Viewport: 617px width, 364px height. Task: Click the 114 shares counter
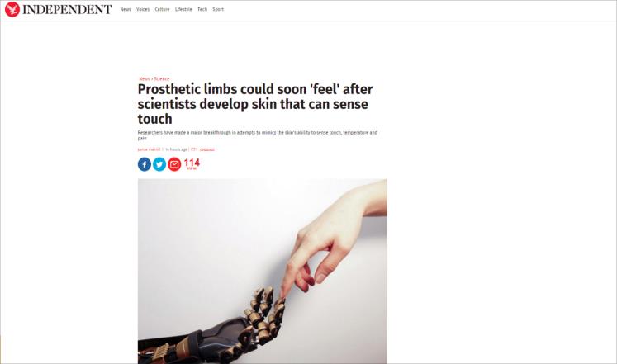192,164
